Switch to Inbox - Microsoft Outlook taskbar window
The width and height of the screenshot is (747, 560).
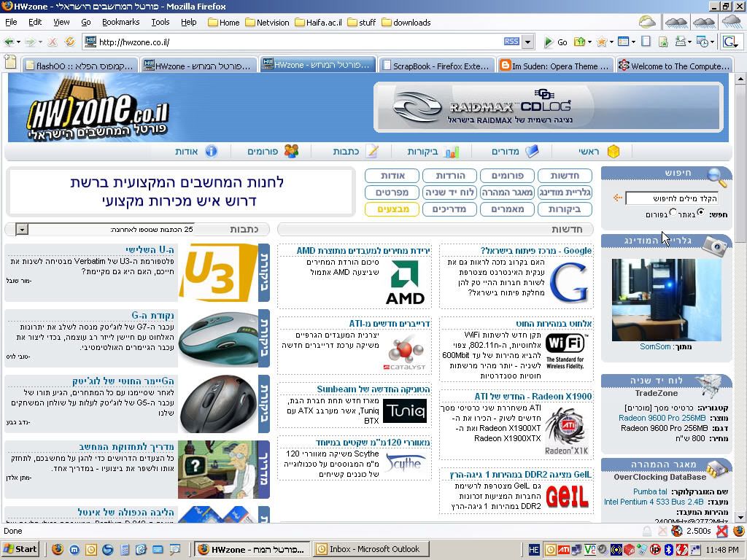[x=371, y=550]
